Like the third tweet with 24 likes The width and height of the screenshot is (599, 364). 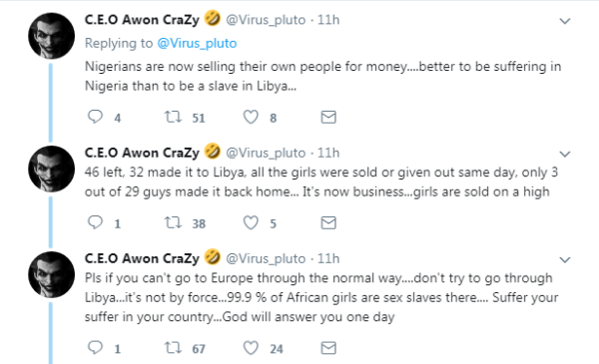[x=251, y=348]
